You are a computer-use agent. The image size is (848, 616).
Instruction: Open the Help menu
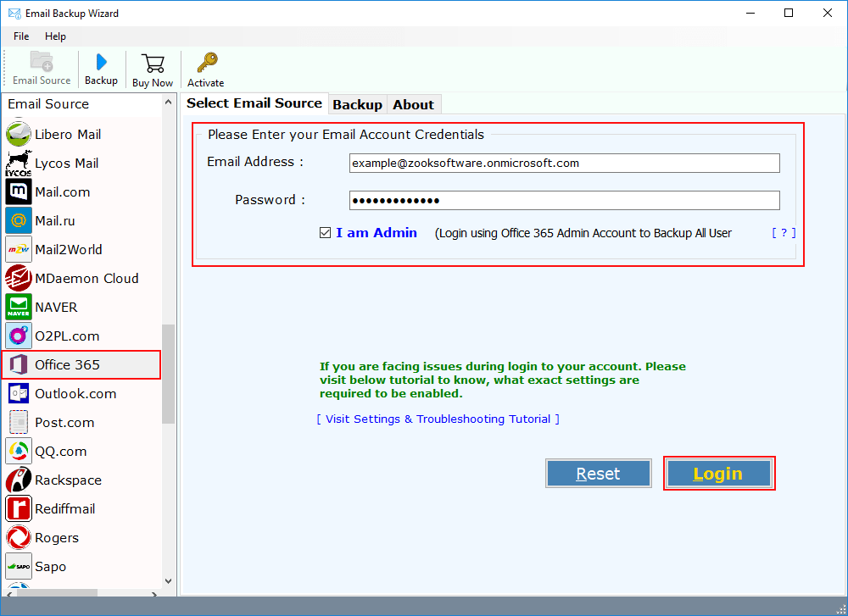pyautogui.click(x=55, y=36)
